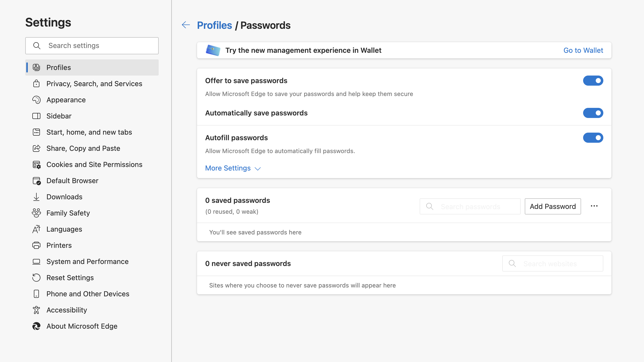Click the Search settings input field
The image size is (644, 362).
tap(91, 45)
